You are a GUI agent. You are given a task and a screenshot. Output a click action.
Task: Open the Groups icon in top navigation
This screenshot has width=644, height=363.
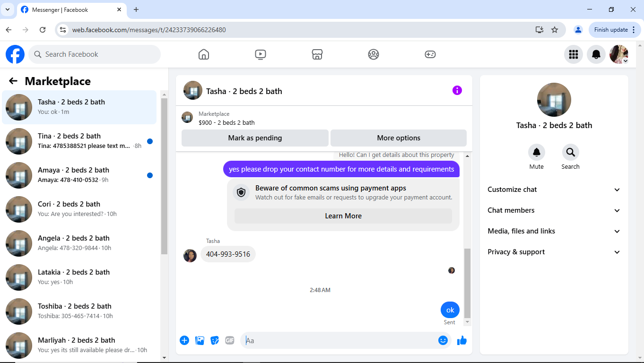pyautogui.click(x=374, y=54)
